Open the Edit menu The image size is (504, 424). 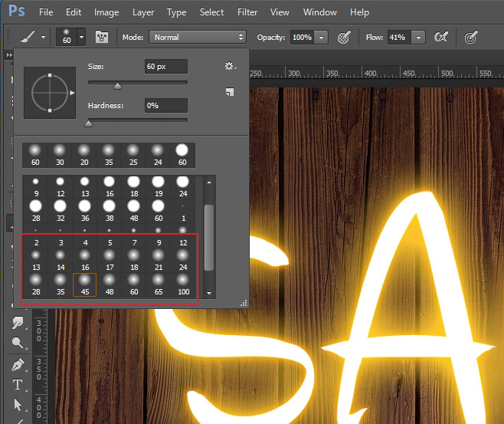pos(74,12)
